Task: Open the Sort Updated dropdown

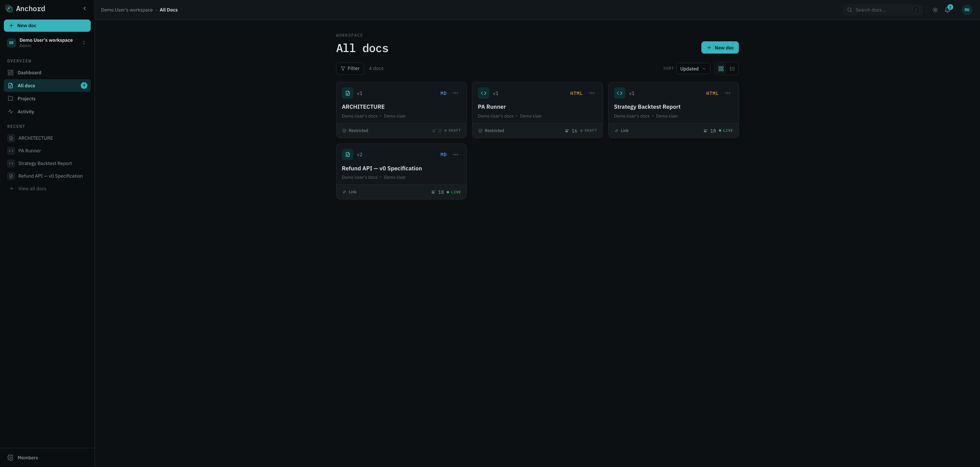Action: point(693,69)
